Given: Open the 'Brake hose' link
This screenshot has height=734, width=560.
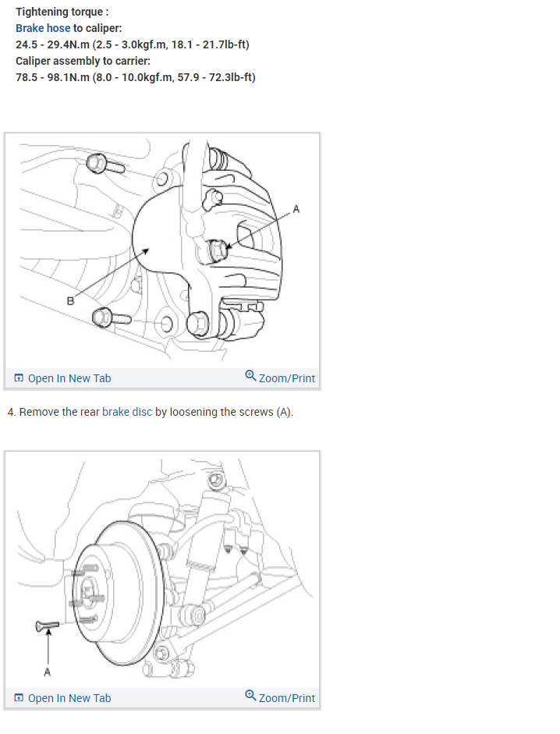Looking at the screenshot, I should coord(43,28).
